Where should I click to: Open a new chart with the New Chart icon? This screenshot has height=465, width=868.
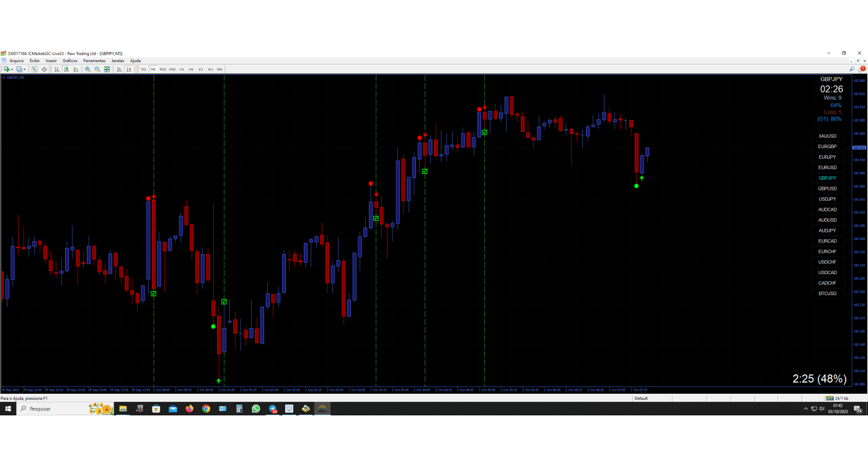(x=5, y=69)
